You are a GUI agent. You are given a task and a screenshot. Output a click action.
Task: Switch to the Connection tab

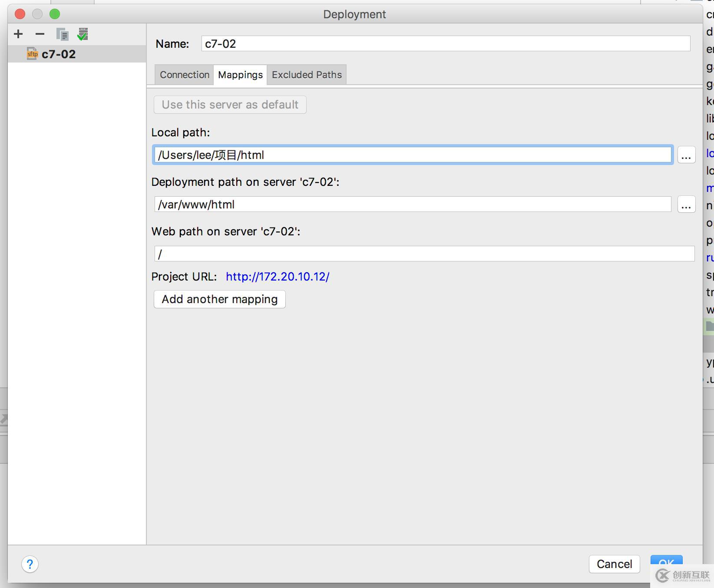185,75
